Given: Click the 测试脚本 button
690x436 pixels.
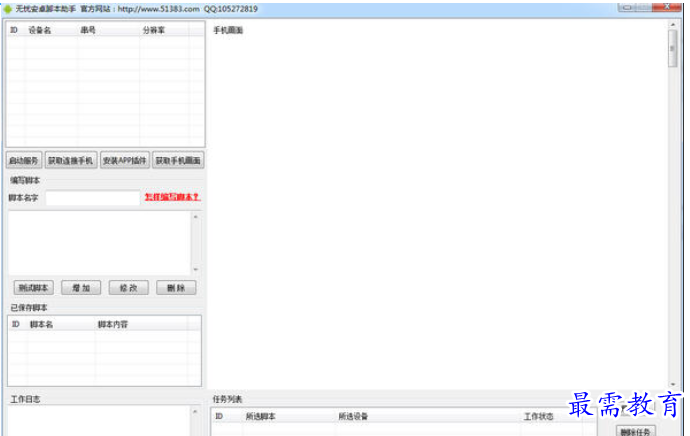Looking at the screenshot, I should click(33, 288).
